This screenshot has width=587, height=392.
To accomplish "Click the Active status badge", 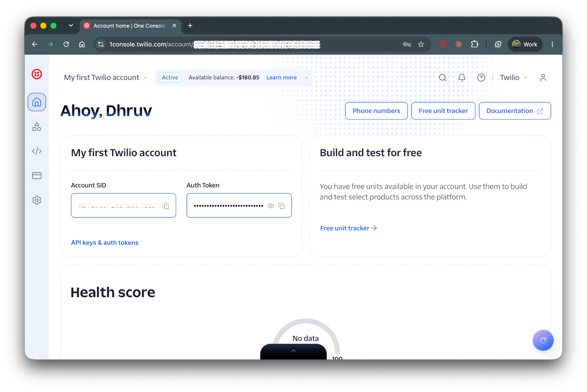I will [170, 77].
